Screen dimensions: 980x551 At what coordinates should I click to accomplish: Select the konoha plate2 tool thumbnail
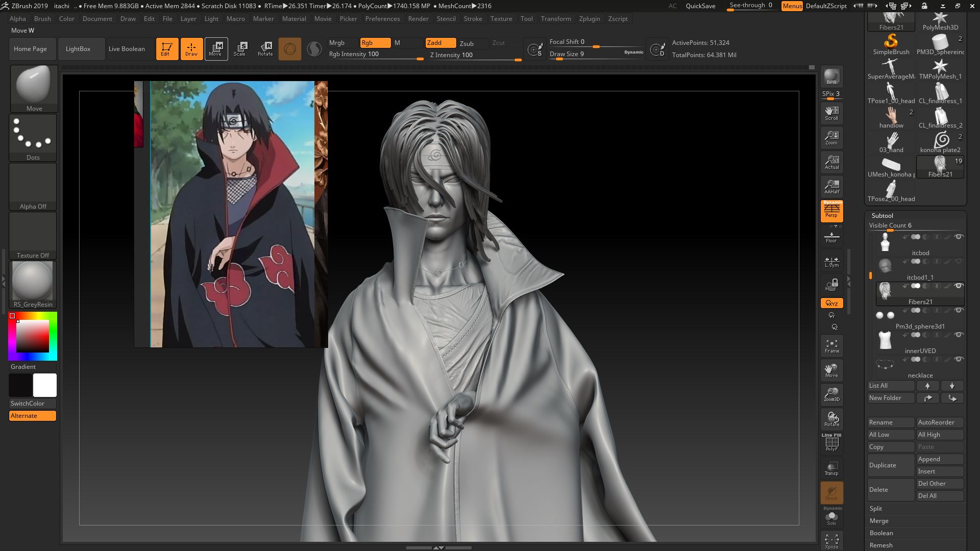click(x=940, y=142)
